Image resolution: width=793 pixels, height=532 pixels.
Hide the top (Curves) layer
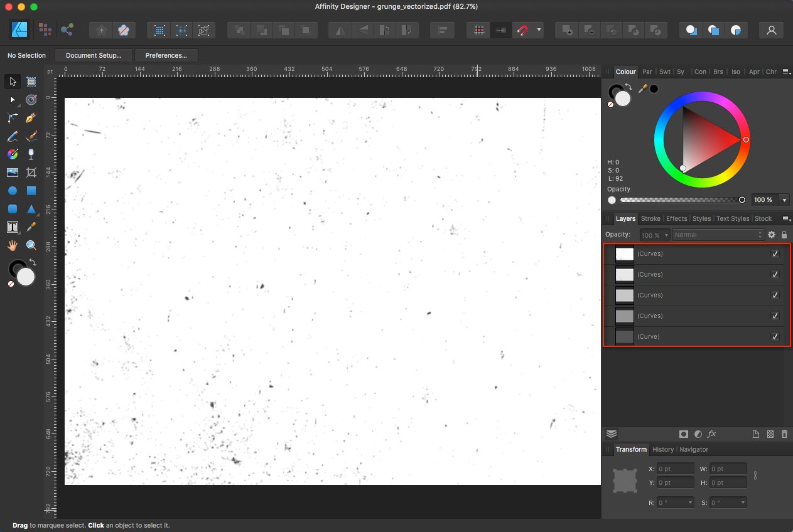tap(775, 254)
